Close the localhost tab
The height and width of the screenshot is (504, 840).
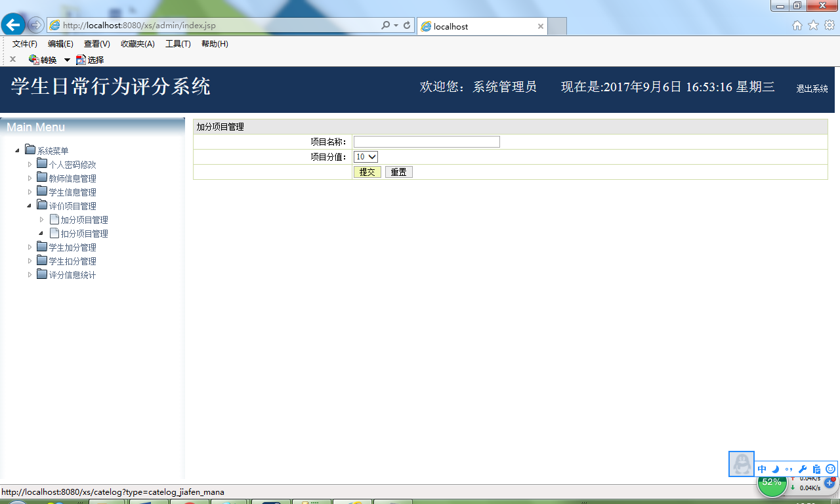click(541, 26)
